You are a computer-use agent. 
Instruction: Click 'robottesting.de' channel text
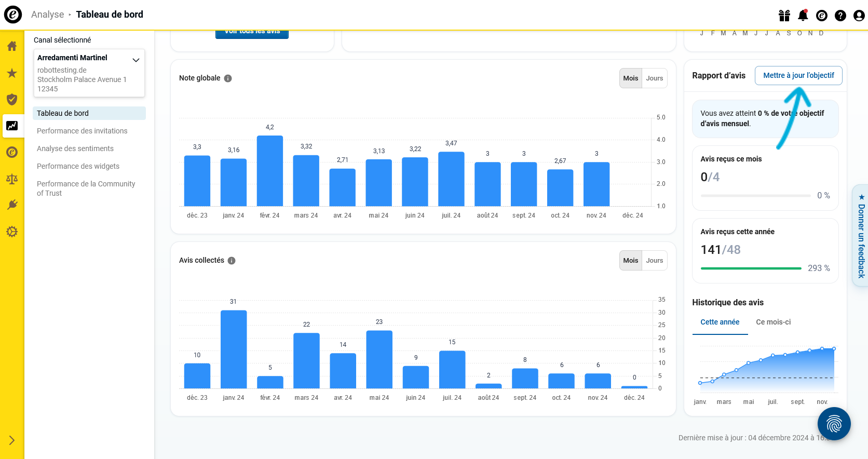pos(62,70)
